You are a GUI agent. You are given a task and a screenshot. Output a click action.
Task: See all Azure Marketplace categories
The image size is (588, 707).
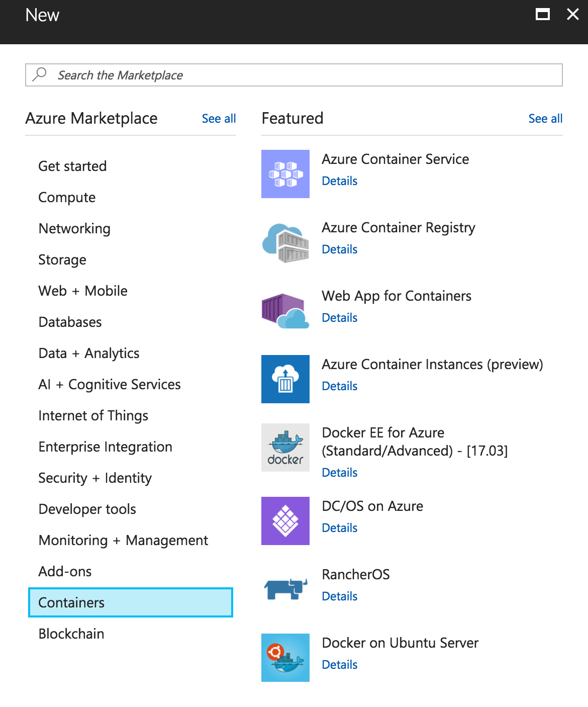(x=219, y=119)
